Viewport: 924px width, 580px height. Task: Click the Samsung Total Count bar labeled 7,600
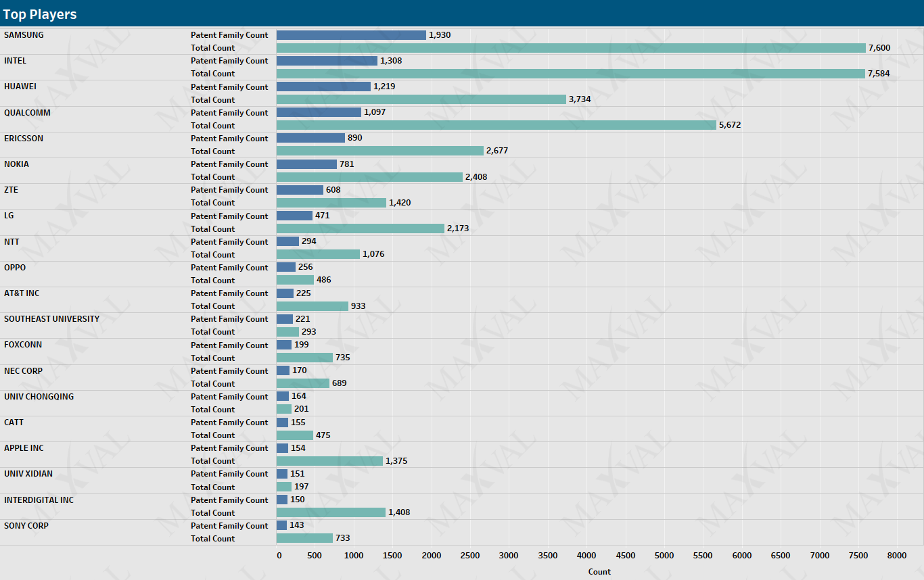point(571,48)
